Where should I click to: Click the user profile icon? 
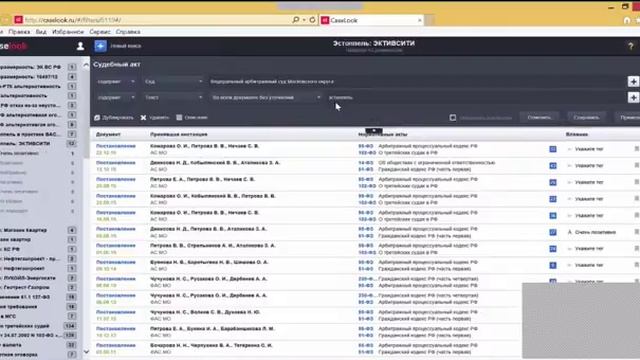click(80, 46)
